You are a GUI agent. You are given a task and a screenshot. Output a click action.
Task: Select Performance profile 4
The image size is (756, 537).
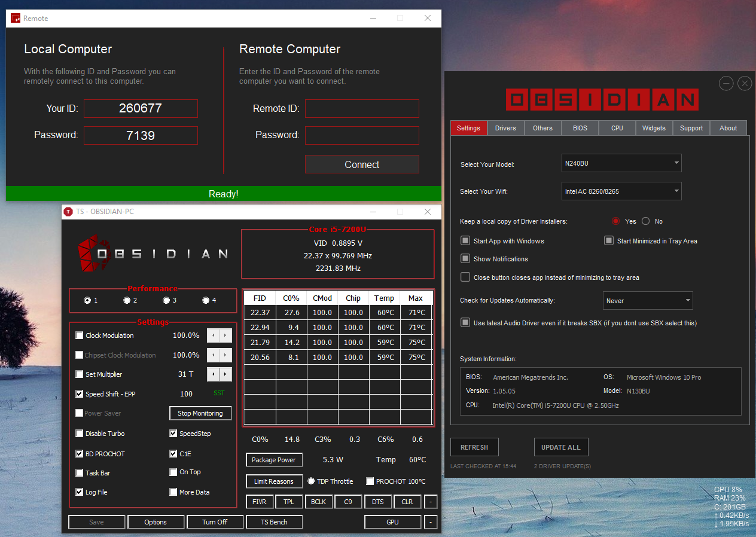(x=206, y=300)
